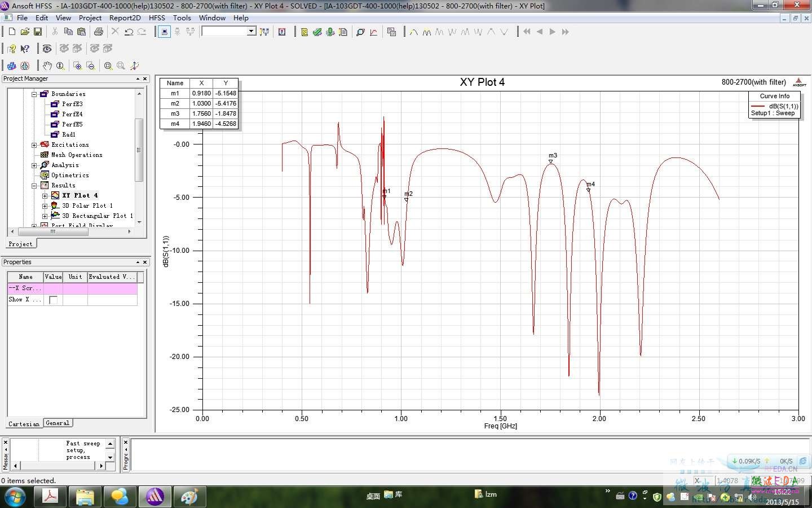This screenshot has width=812, height=508.
Task: Select PerfE3 boundary in tree
Action: (72, 104)
